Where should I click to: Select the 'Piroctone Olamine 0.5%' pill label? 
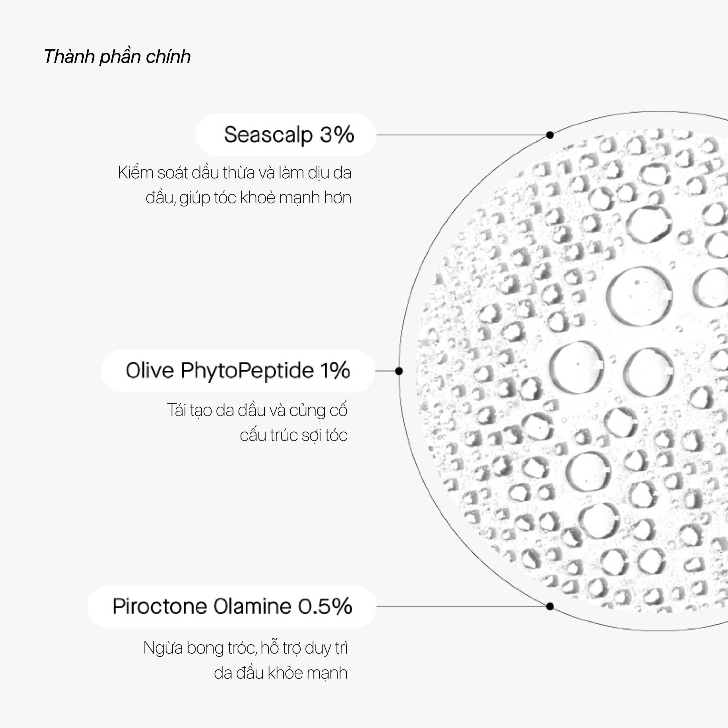232,606
